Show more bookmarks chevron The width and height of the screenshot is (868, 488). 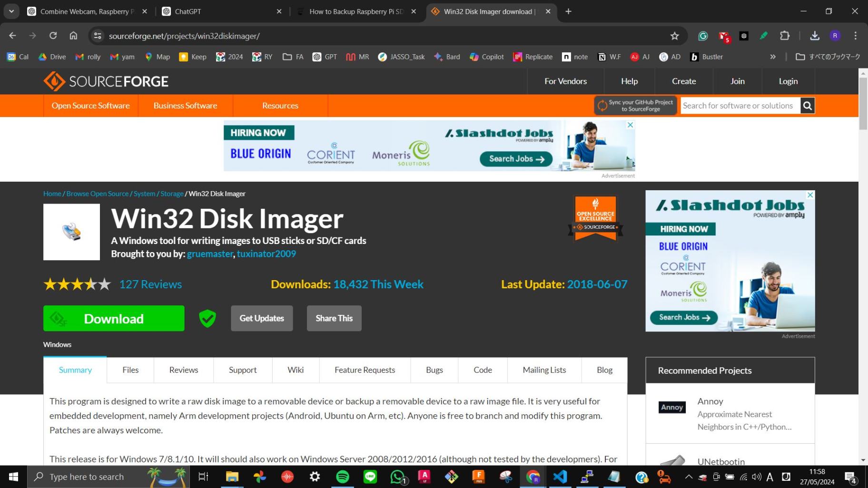(773, 57)
